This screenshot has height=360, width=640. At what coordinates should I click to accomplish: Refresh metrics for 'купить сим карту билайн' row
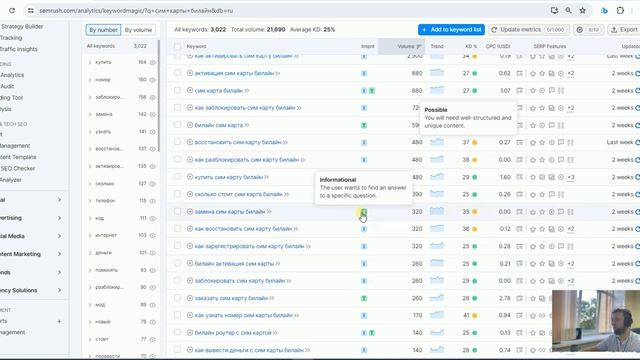[x=637, y=177]
